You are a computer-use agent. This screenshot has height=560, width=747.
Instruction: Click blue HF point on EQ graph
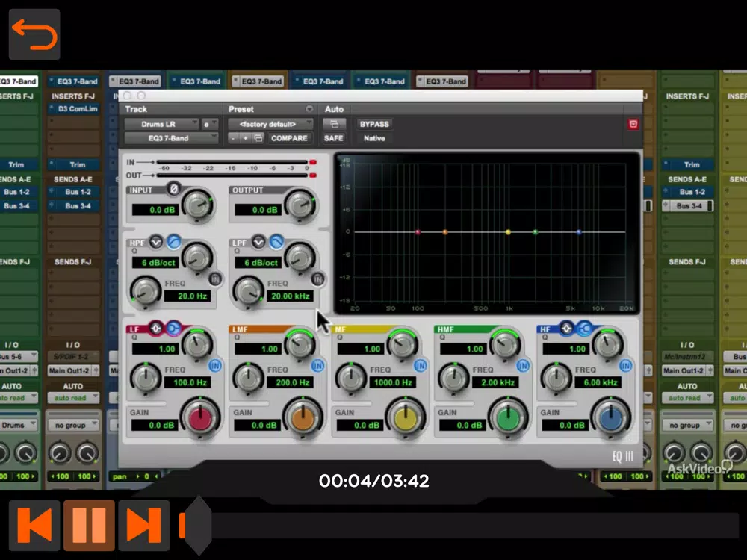tap(579, 232)
